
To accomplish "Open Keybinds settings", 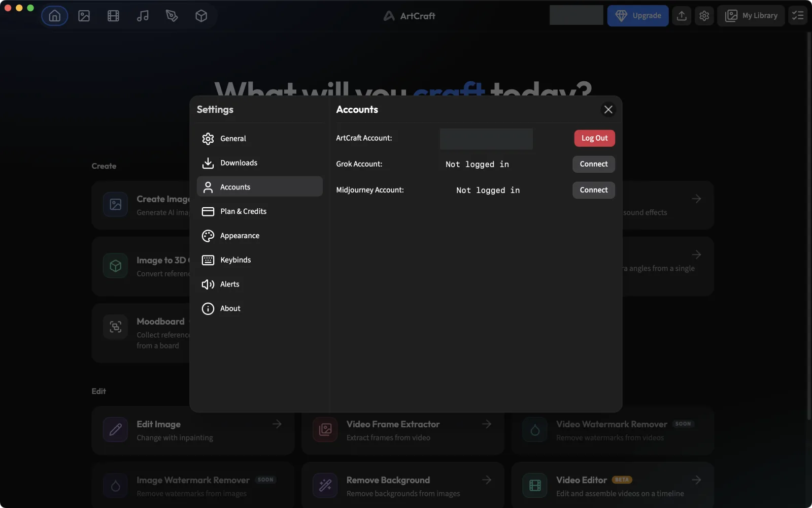I will [259, 260].
